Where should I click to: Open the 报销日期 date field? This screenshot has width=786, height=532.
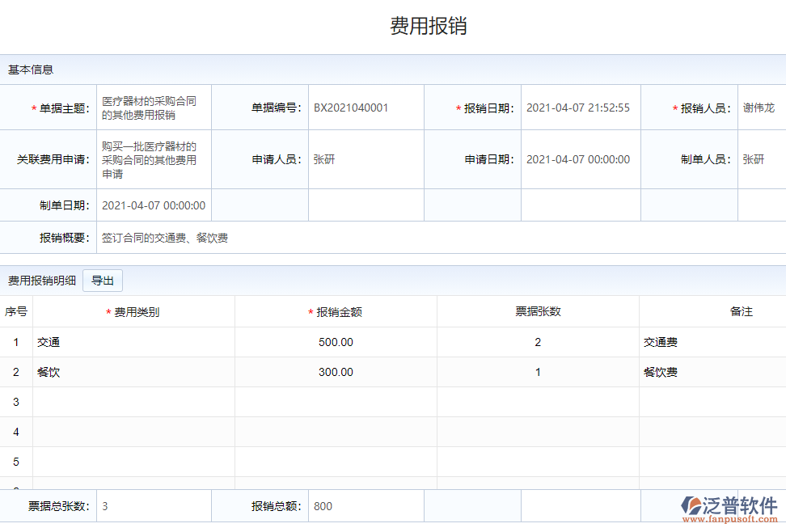[579, 108]
